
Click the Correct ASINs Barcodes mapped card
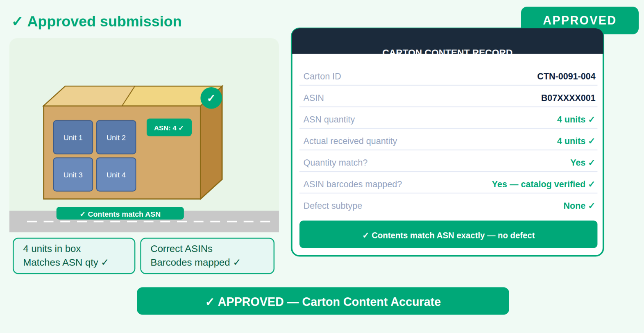(207, 256)
